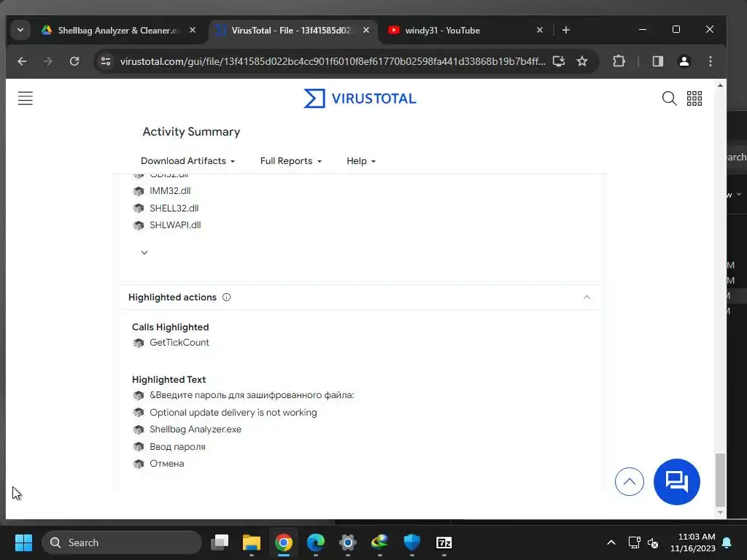Image resolution: width=747 pixels, height=560 pixels.
Task: Open the tab search dropdown in Chrome
Action: pos(20,30)
